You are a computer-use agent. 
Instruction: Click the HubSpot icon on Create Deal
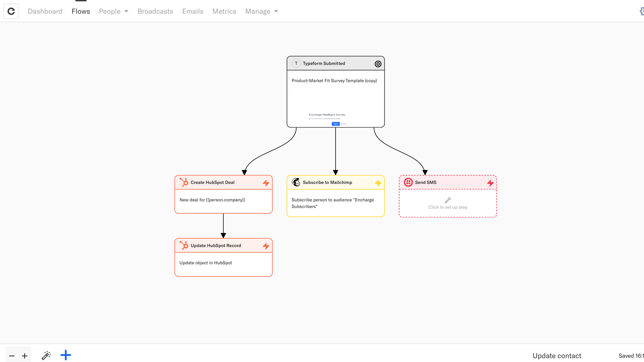point(184,182)
